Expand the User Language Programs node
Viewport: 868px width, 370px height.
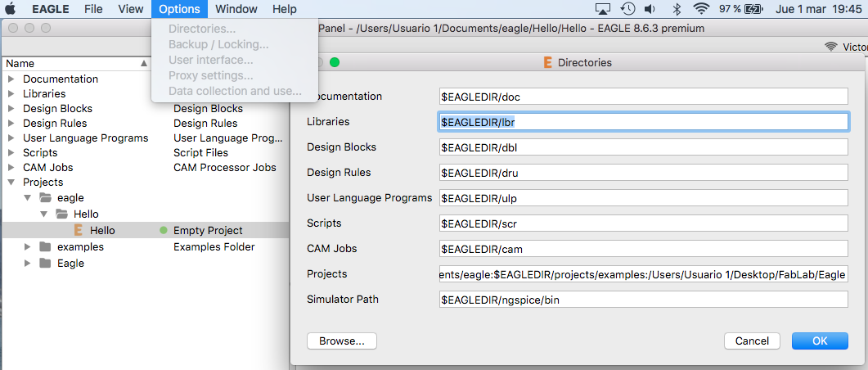click(x=11, y=138)
